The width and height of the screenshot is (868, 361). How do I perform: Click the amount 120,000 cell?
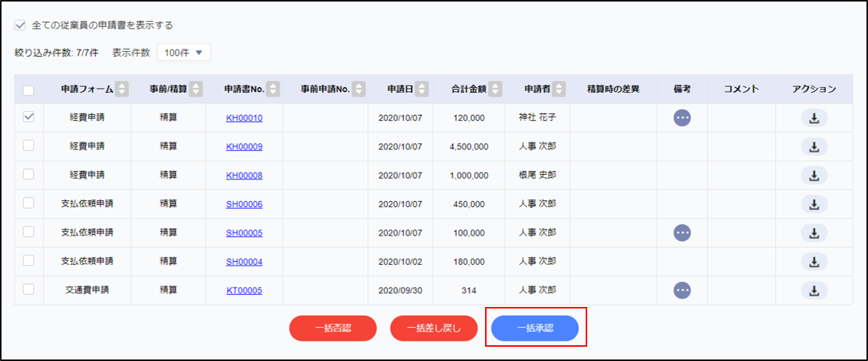click(x=469, y=118)
